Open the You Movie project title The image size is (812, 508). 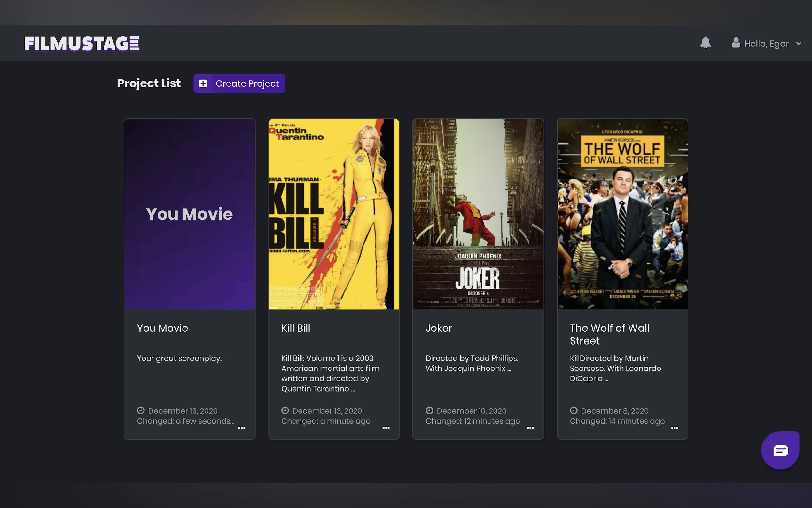(x=162, y=328)
